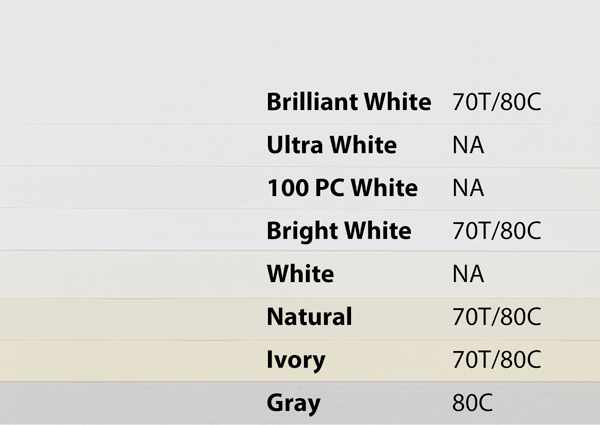Choose the Ivory color label

point(296,361)
